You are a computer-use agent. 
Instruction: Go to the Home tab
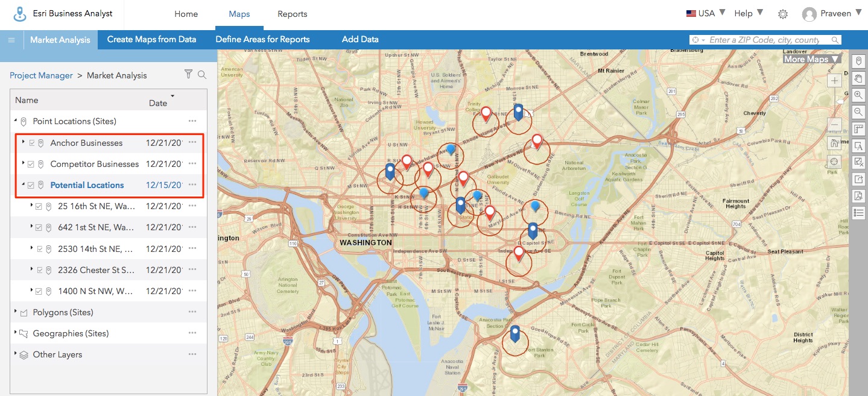(x=186, y=14)
